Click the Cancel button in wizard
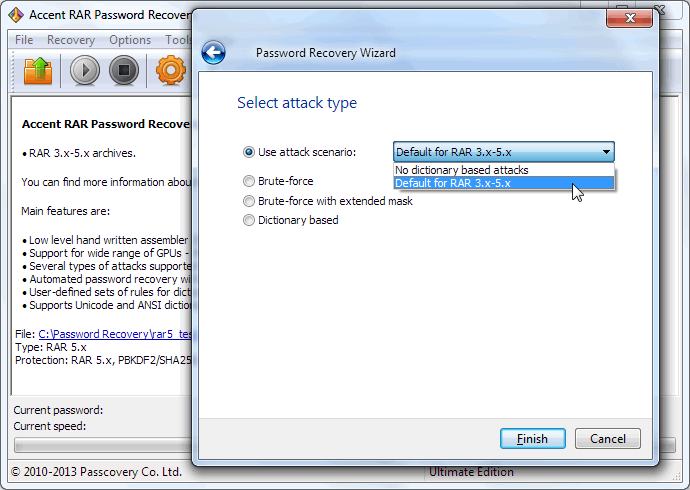Screen dimensions: 690x490 pos(608,438)
